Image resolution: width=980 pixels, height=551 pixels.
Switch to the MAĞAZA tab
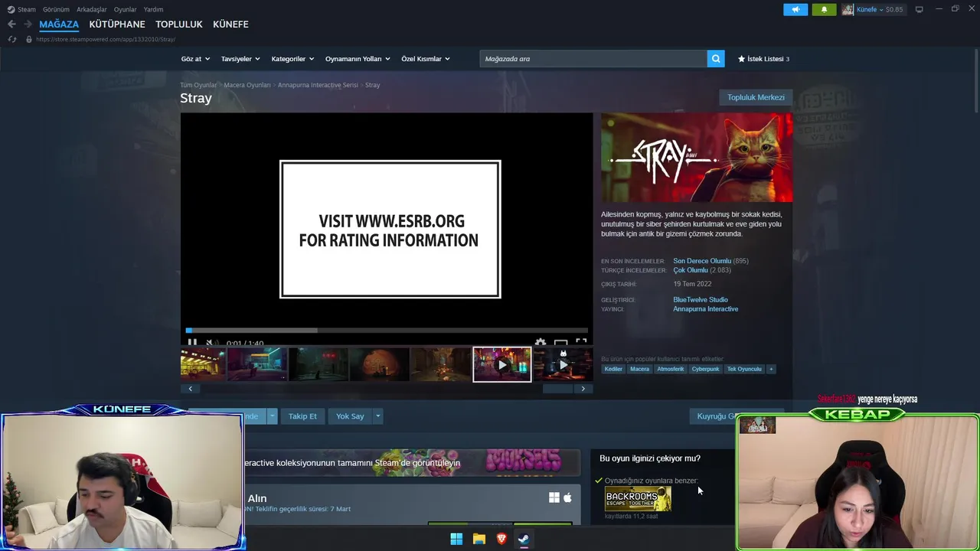(59, 24)
